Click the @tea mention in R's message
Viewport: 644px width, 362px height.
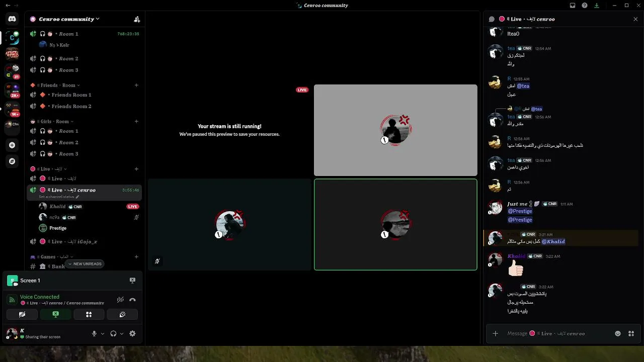pos(523,86)
